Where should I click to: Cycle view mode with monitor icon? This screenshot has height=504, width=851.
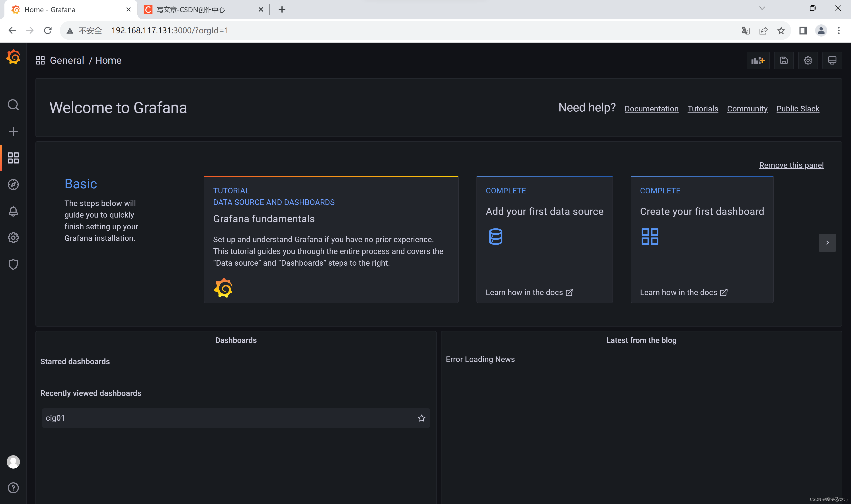tap(832, 60)
